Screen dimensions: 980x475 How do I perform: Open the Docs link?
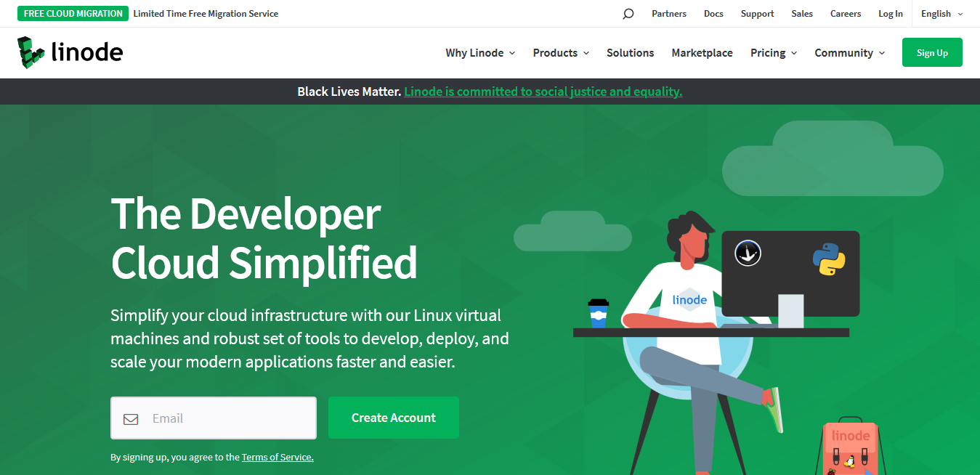coord(713,14)
